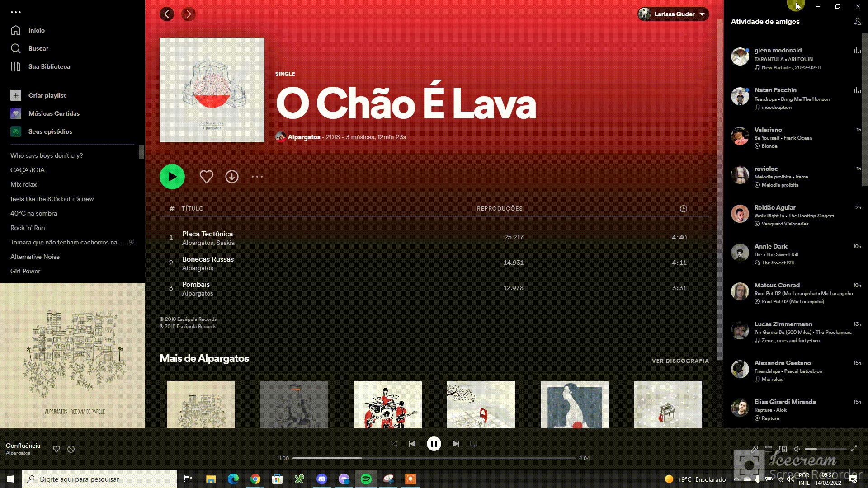Click the VER DISCOGRAFIA link
868x488 pixels.
[680, 361]
